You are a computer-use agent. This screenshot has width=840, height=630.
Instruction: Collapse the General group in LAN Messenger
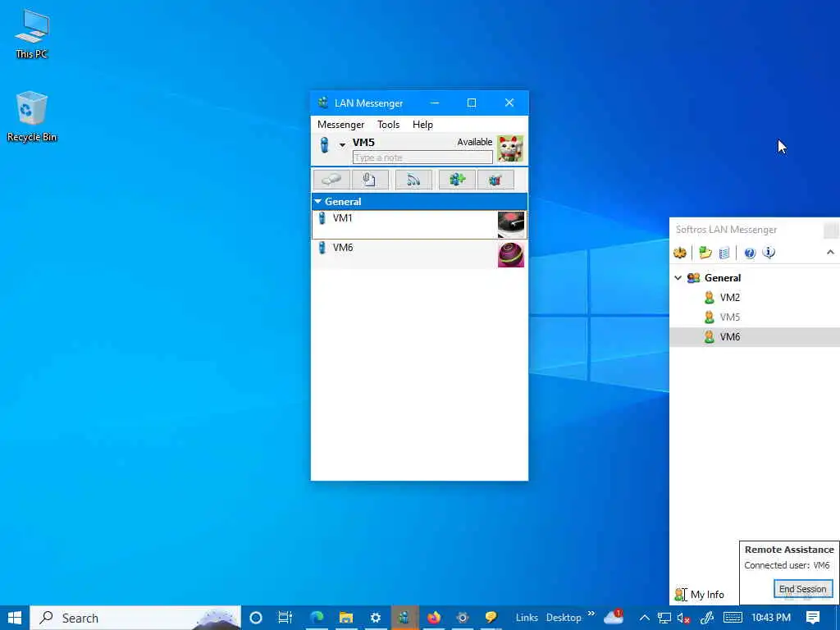(x=317, y=202)
